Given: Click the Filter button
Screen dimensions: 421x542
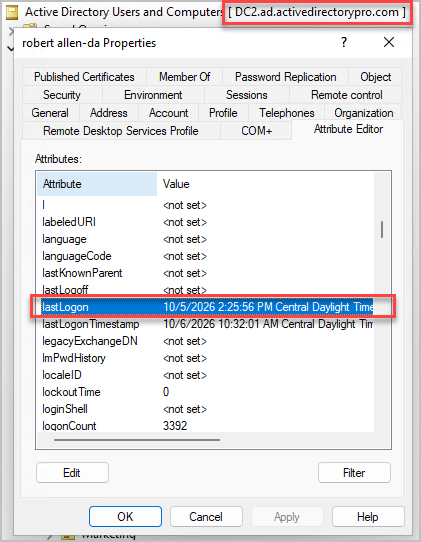Looking at the screenshot, I should pos(354,473).
